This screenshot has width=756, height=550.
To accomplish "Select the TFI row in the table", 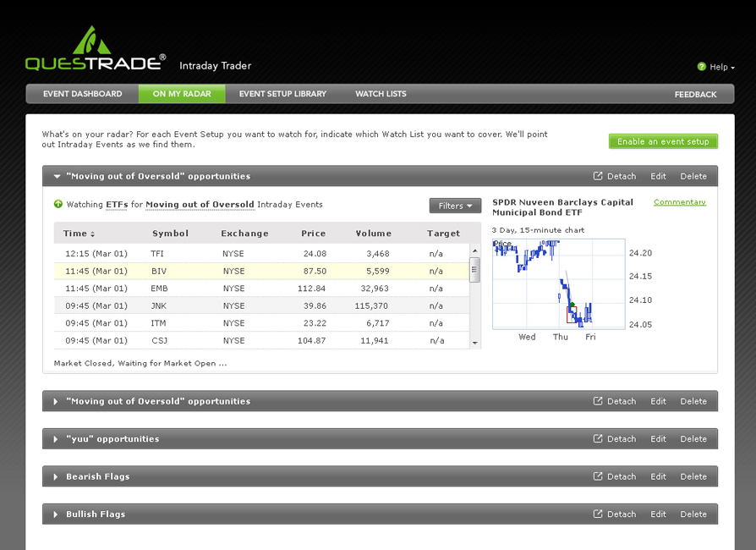I will tap(261, 253).
